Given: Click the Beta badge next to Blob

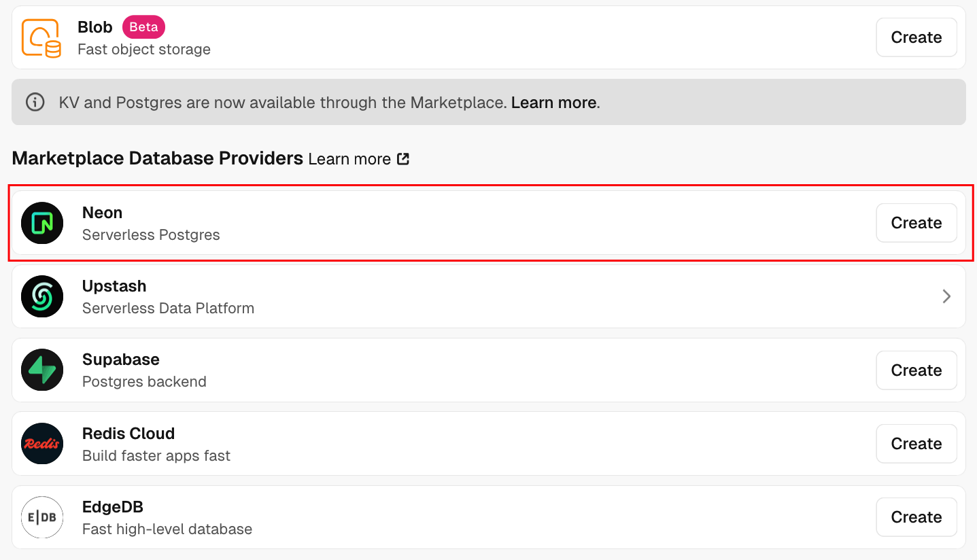Looking at the screenshot, I should [x=143, y=27].
